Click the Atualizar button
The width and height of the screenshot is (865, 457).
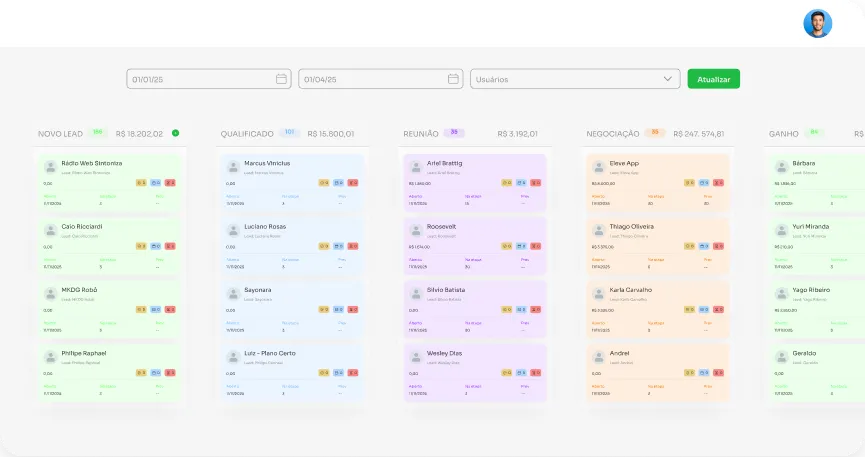[x=713, y=79]
